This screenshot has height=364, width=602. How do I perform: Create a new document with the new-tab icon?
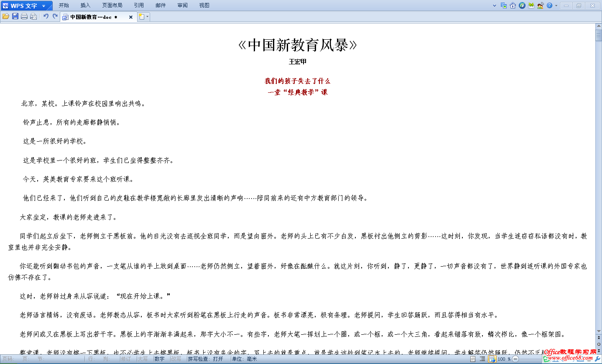point(142,17)
